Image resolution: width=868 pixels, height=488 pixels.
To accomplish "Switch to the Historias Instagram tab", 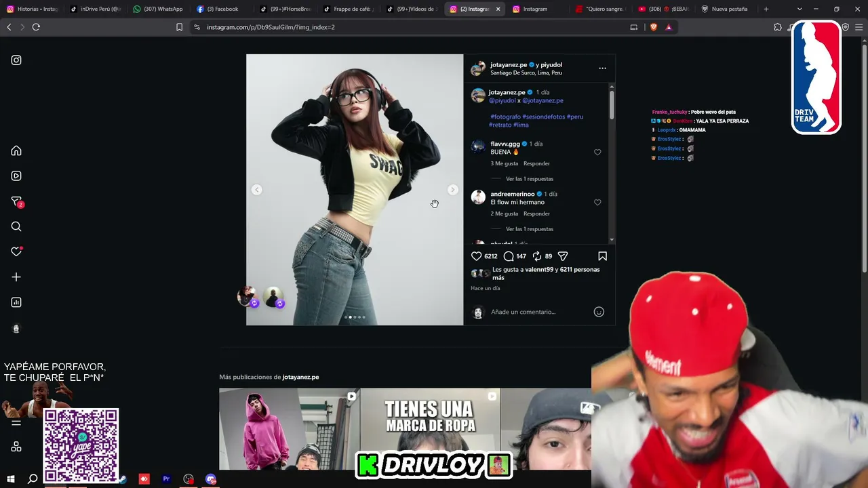I will coord(32,9).
